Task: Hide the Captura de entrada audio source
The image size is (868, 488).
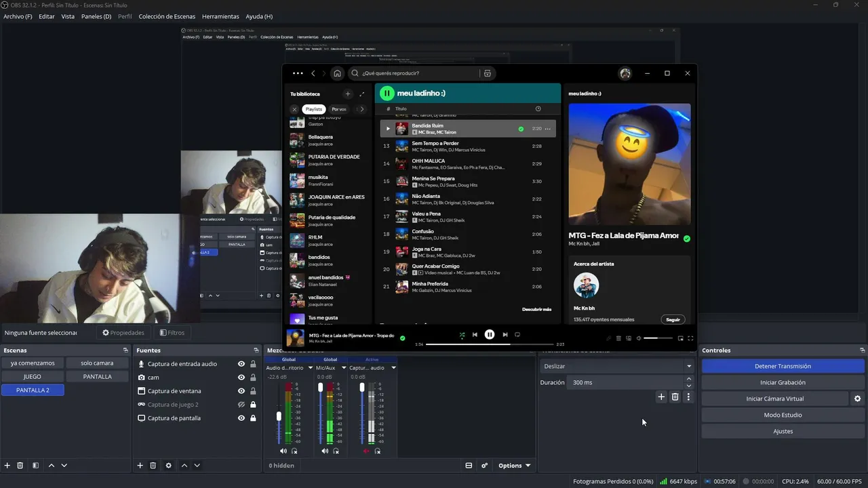Action: [241, 364]
